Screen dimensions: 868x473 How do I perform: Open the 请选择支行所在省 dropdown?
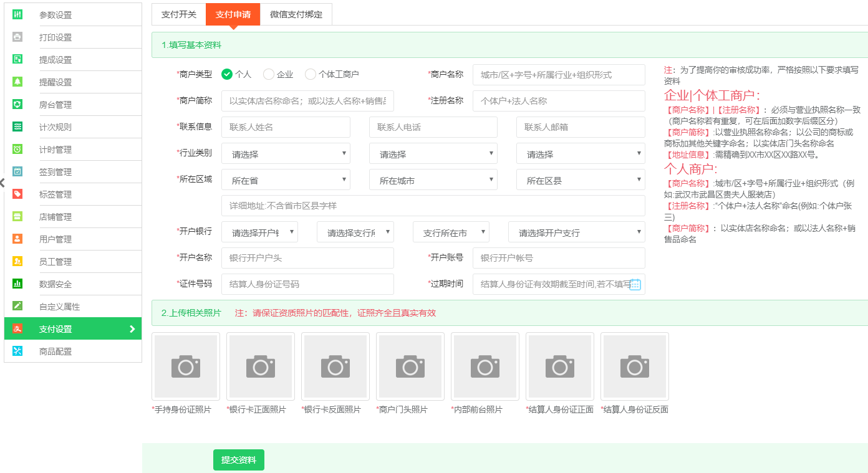click(355, 232)
